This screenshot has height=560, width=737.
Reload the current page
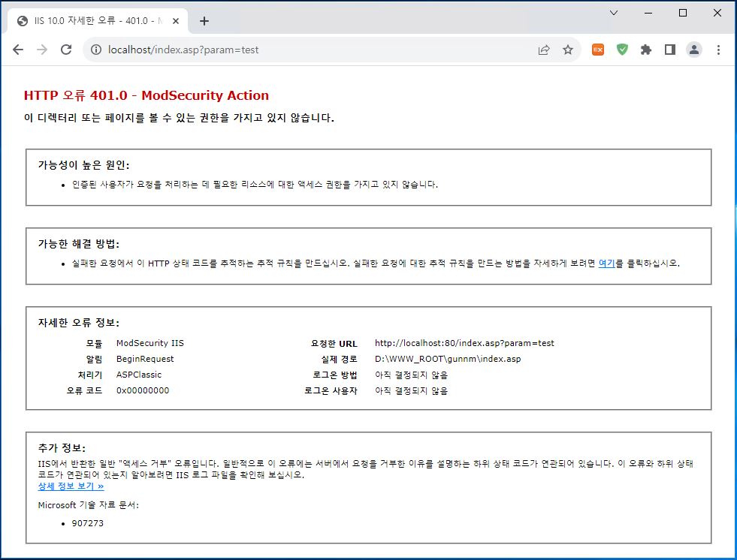(x=66, y=50)
